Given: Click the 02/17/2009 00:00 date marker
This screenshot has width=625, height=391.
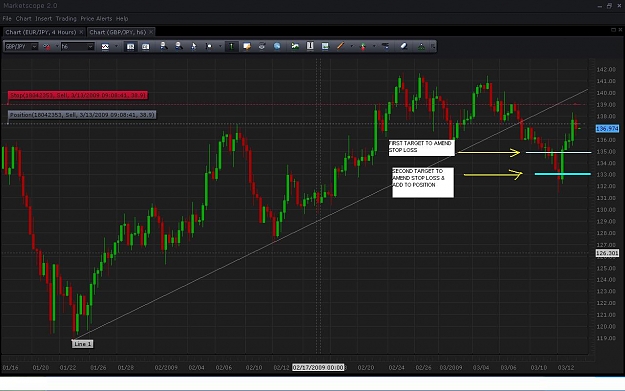Looking at the screenshot, I should [318, 367].
